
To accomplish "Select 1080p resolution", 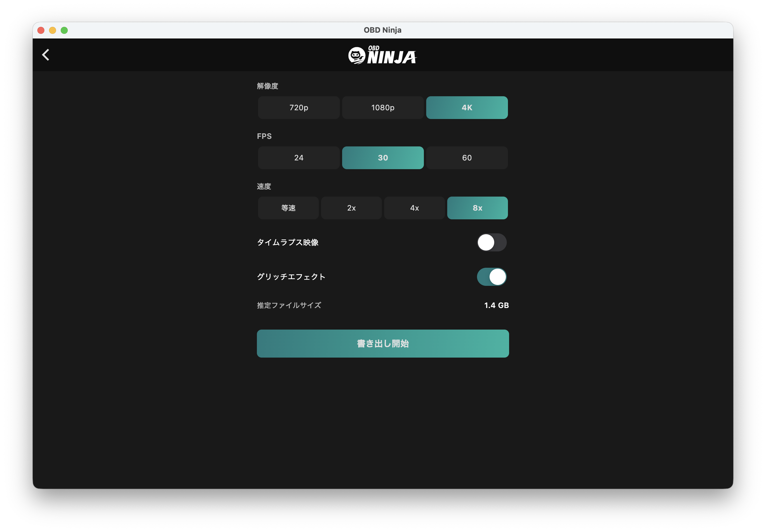I will (x=382, y=107).
